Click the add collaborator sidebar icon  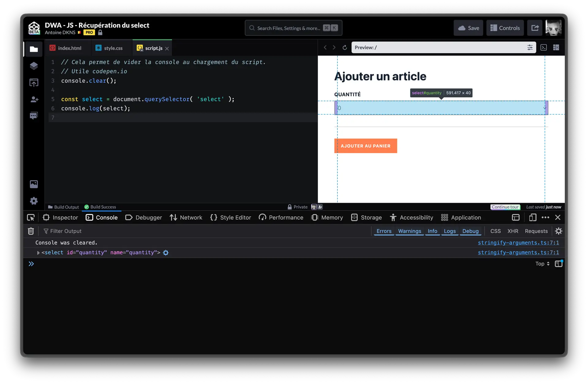34,99
